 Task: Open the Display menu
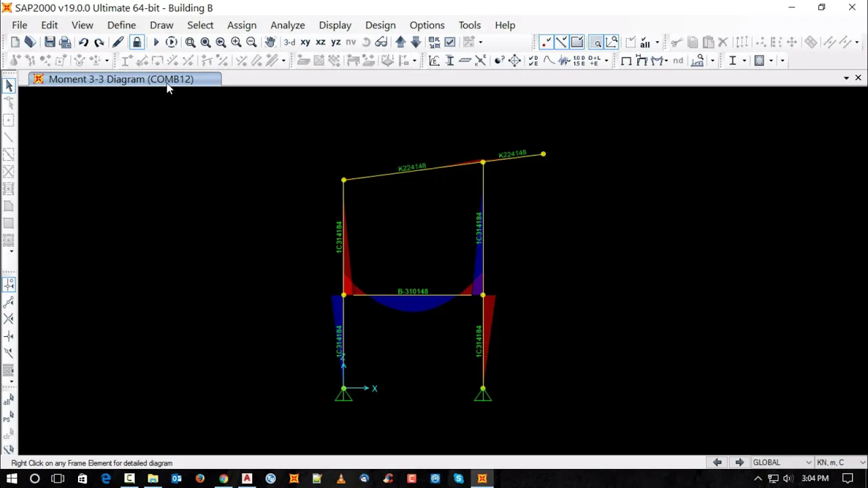[335, 25]
